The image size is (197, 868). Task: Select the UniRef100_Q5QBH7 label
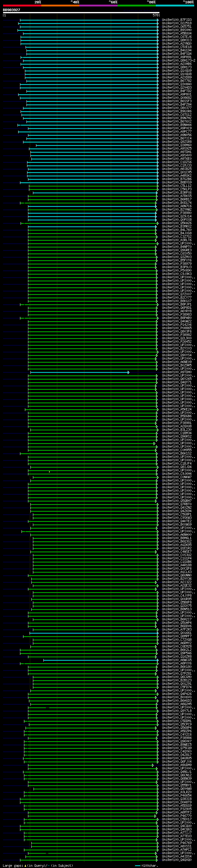tap(177, 501)
